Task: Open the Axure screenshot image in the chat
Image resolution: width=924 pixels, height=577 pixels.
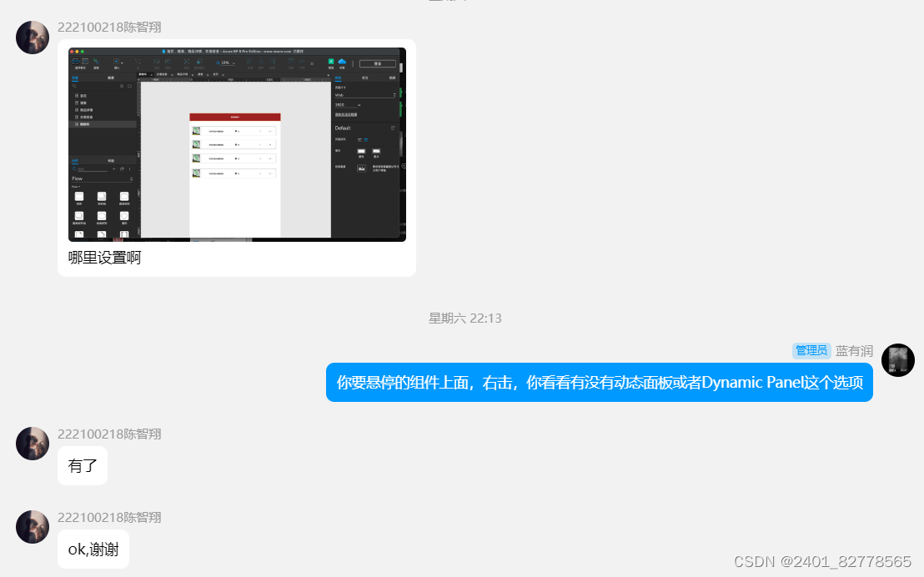Action: [x=237, y=144]
